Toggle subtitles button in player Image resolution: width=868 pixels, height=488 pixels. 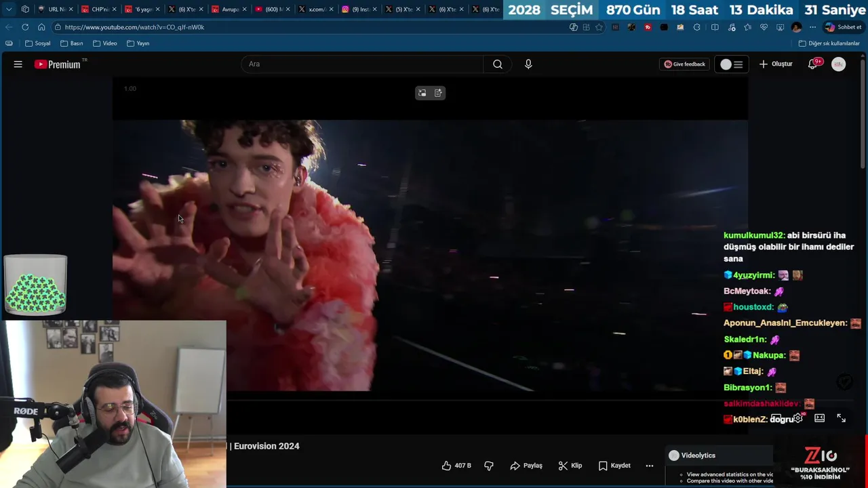(776, 418)
